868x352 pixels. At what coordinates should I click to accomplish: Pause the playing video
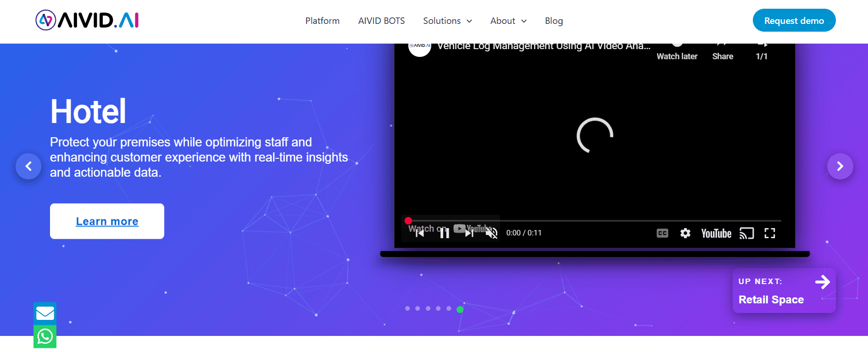click(444, 233)
